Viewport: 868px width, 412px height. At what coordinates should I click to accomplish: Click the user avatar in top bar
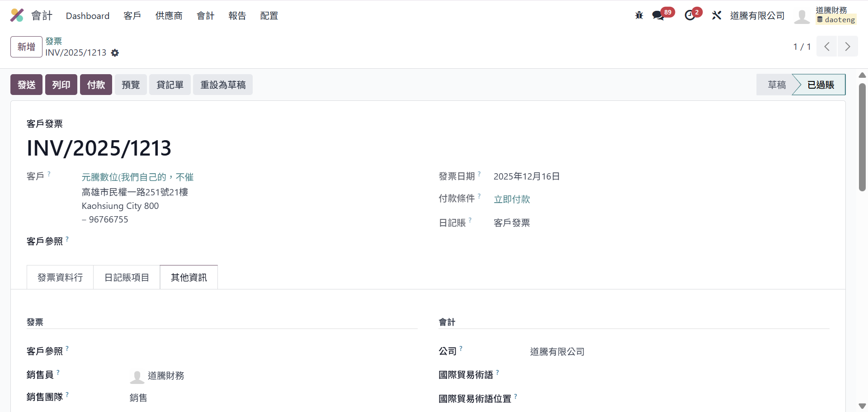click(x=802, y=16)
